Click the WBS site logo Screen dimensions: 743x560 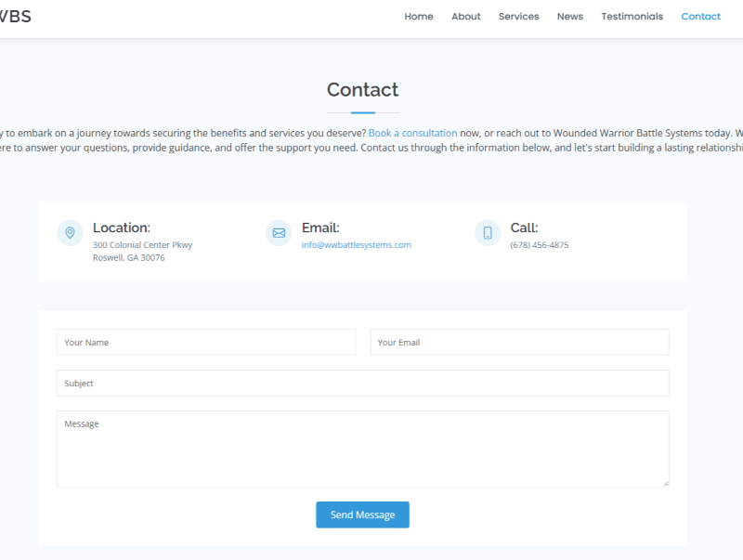tap(16, 16)
